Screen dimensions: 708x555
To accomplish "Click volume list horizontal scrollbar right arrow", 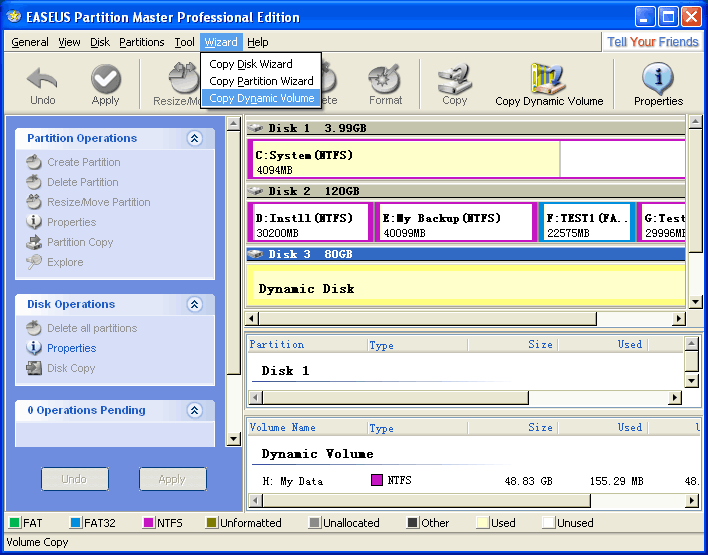I will point(691,500).
